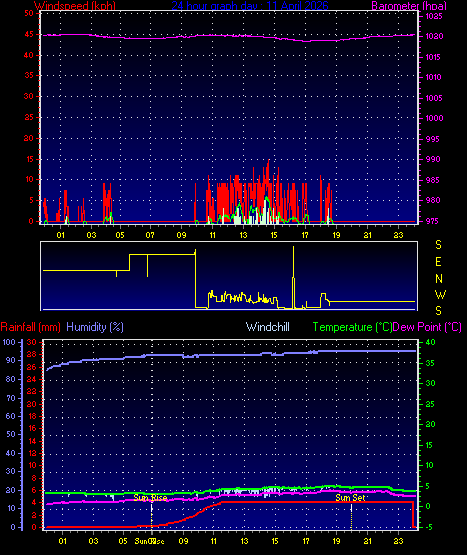Click barometer axis value 985
Screen dimensions: 467x555
point(432,180)
